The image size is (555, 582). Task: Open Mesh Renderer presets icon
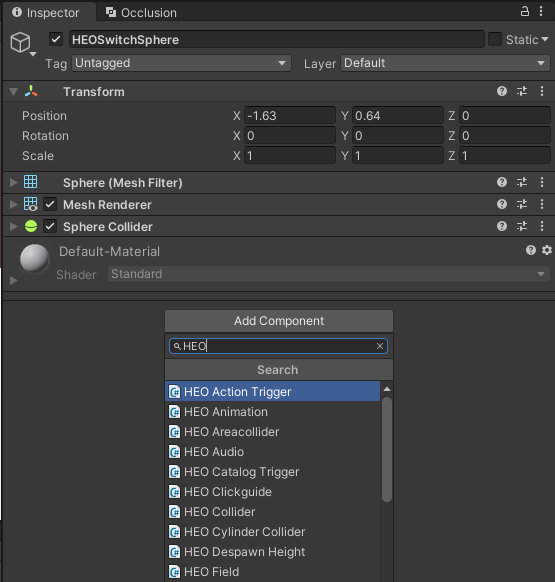[x=522, y=204]
